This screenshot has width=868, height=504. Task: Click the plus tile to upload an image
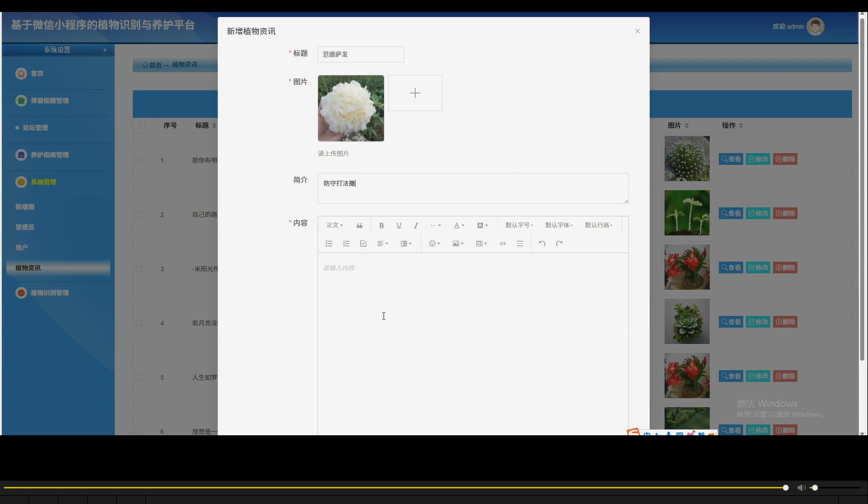tap(415, 92)
